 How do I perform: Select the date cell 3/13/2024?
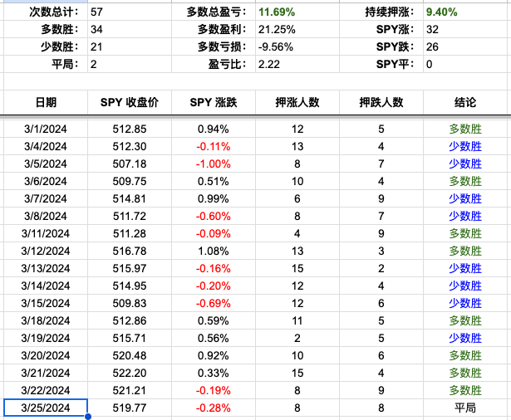click(x=46, y=268)
